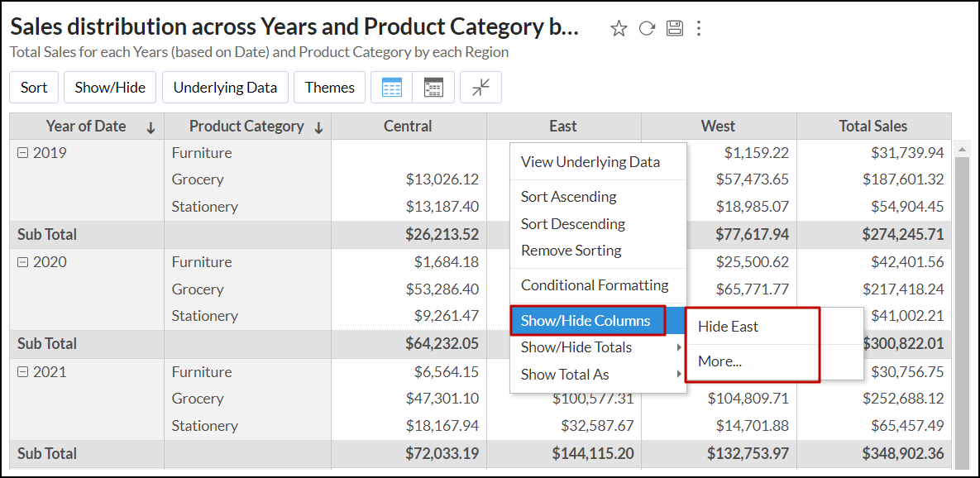Image resolution: width=980 pixels, height=478 pixels.
Task: Collapse the 2019 year group
Action: tap(23, 153)
